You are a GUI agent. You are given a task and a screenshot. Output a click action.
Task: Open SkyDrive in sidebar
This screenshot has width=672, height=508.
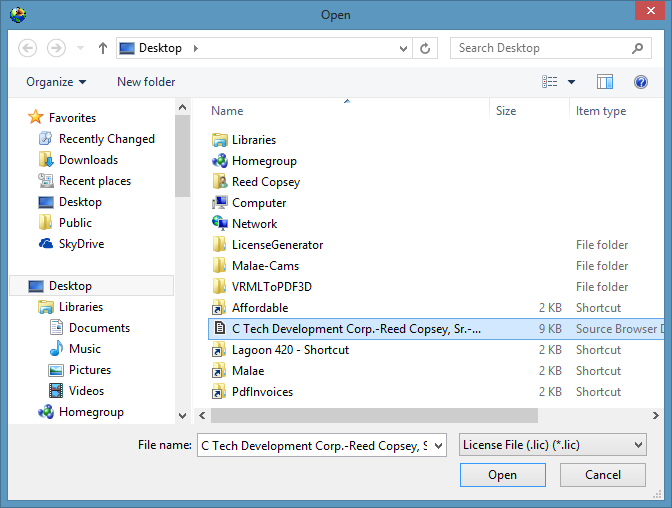tap(81, 244)
